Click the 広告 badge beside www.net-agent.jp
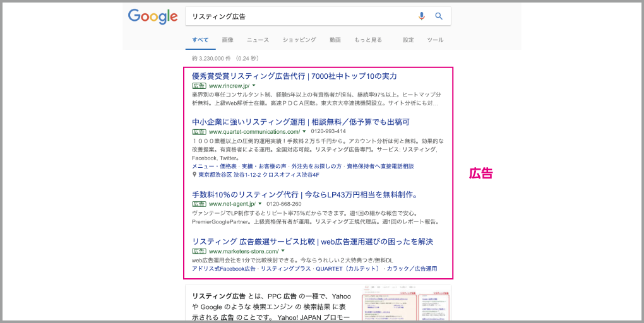644x323 pixels. tap(199, 204)
